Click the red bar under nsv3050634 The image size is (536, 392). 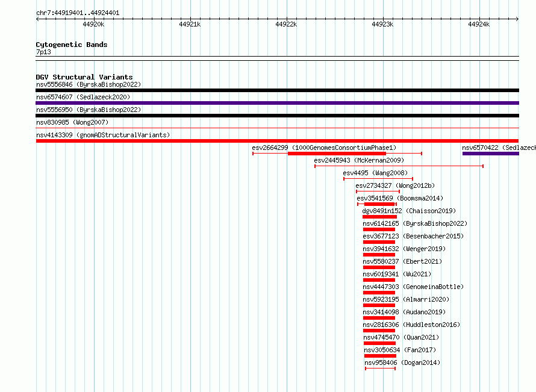click(x=381, y=356)
